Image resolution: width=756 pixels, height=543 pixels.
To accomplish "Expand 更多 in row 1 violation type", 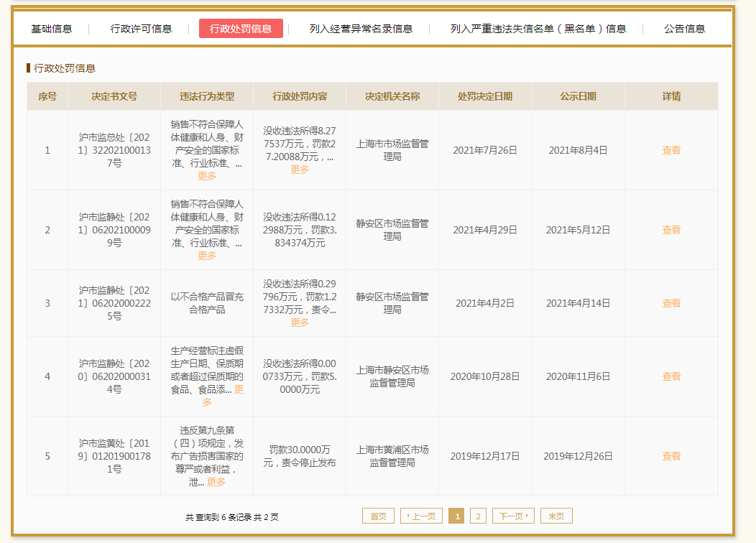I will (x=207, y=176).
